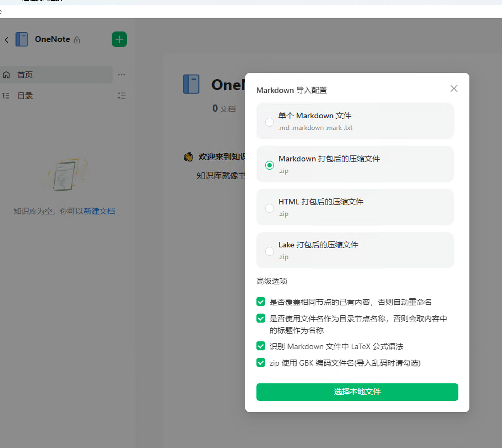This screenshot has height=448, width=502.
Task: Go back using the left chevron arrow
Action: point(7,40)
